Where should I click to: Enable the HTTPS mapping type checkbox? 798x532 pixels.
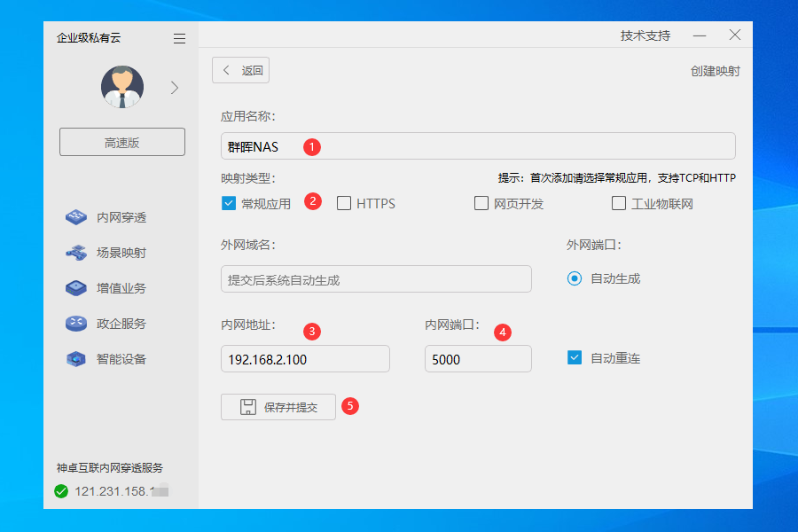tap(343, 203)
